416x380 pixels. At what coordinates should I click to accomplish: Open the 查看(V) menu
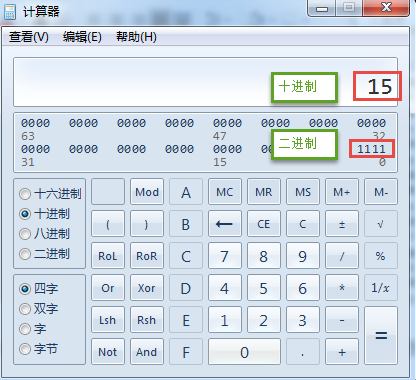(29, 37)
